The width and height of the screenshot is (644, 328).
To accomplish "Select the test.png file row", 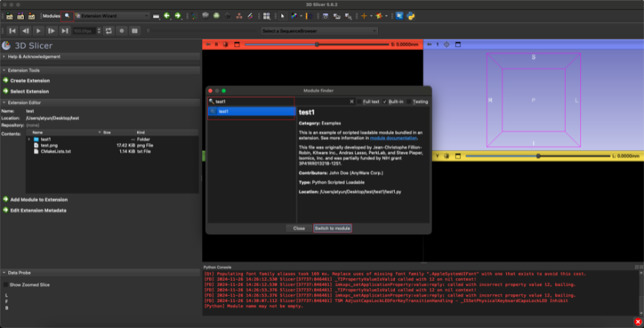I will [49, 145].
